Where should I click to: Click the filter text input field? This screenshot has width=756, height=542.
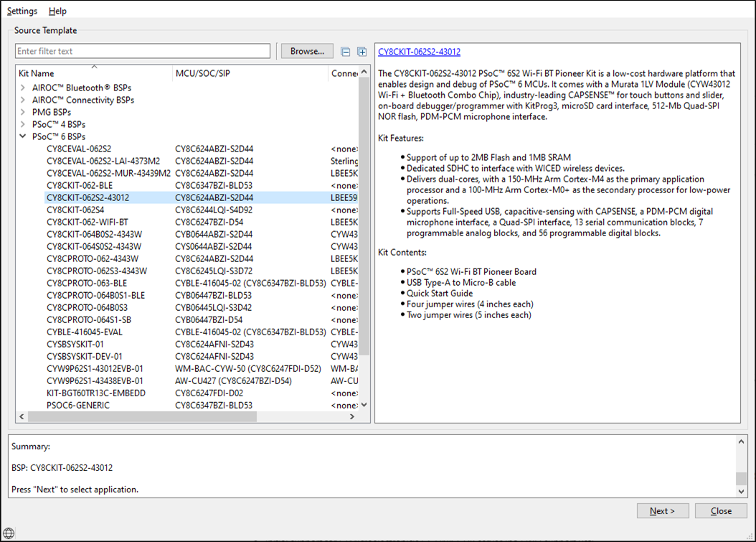click(143, 51)
